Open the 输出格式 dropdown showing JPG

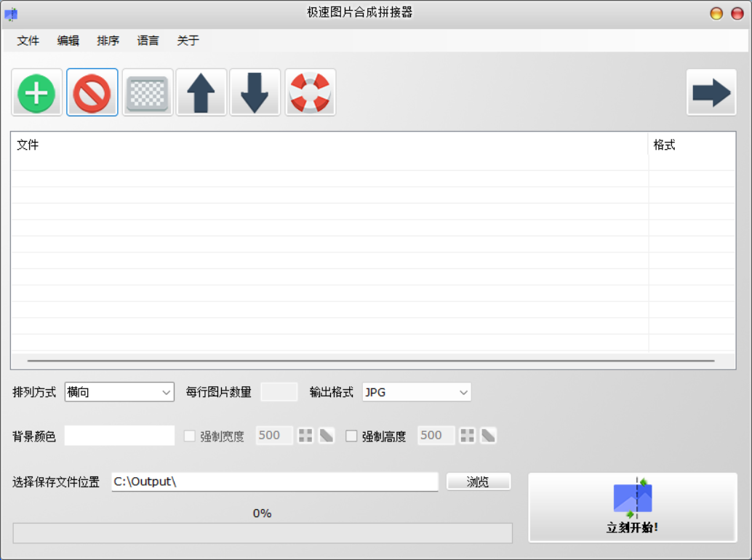click(x=417, y=392)
